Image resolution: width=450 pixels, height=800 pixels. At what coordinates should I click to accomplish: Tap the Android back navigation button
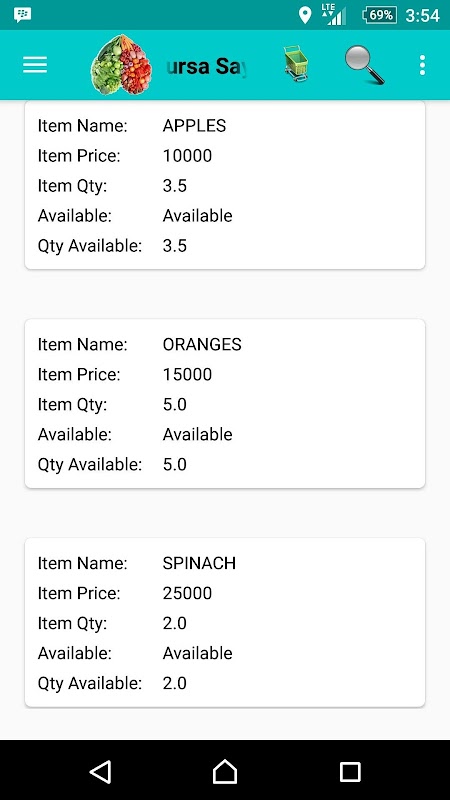click(101, 771)
